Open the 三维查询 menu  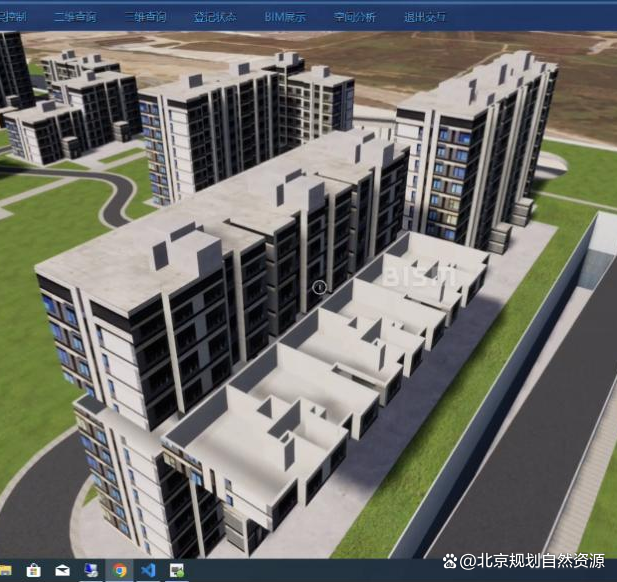pyautogui.click(x=145, y=17)
